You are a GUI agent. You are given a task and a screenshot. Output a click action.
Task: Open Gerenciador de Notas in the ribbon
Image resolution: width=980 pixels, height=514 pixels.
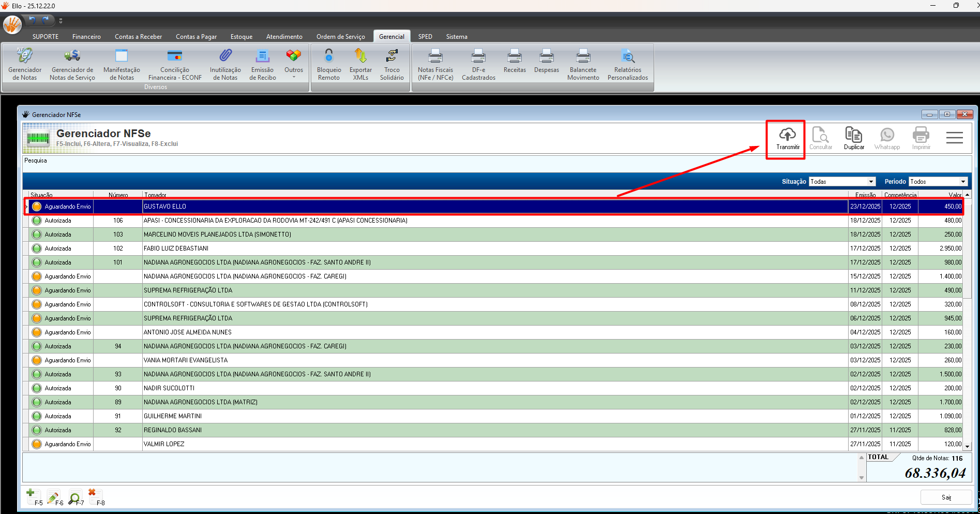[x=25, y=64]
